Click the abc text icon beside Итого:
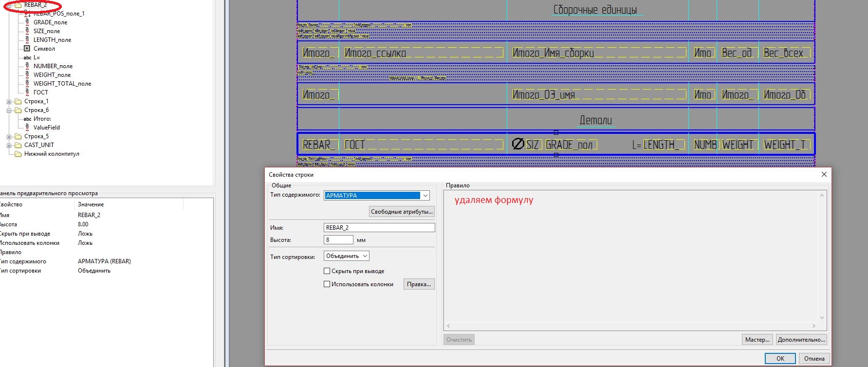This screenshot has height=367, width=868. (x=27, y=119)
